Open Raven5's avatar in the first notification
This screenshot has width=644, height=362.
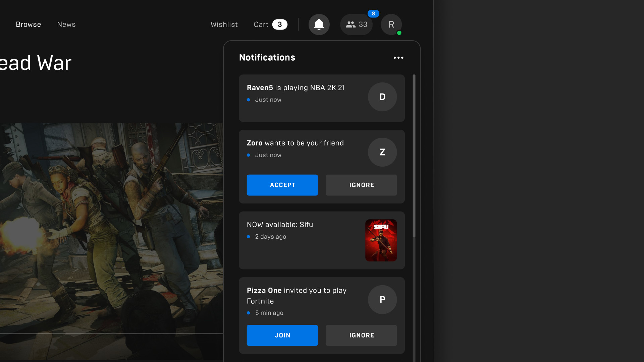pyautogui.click(x=382, y=97)
